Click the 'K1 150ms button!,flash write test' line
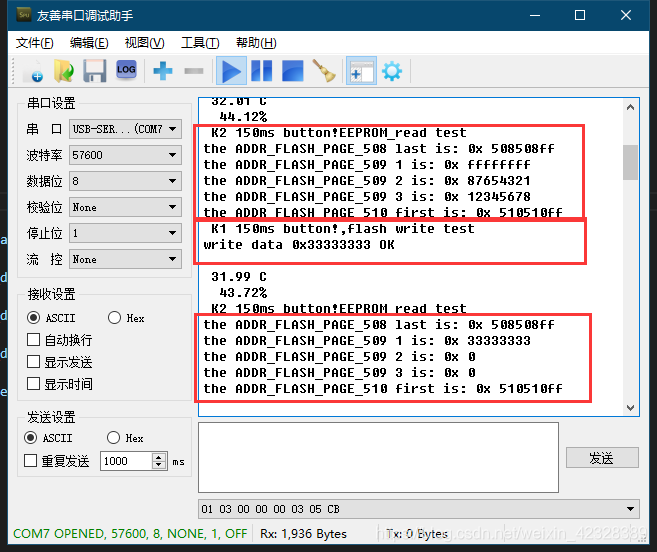Viewport: 657px width, 552px height. [x=343, y=229]
